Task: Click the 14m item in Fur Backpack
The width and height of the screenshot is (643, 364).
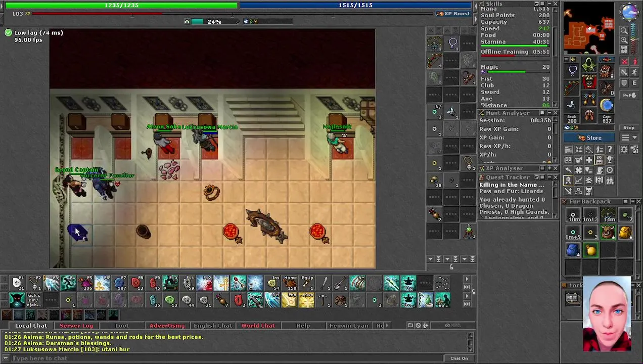Action: 608,216
